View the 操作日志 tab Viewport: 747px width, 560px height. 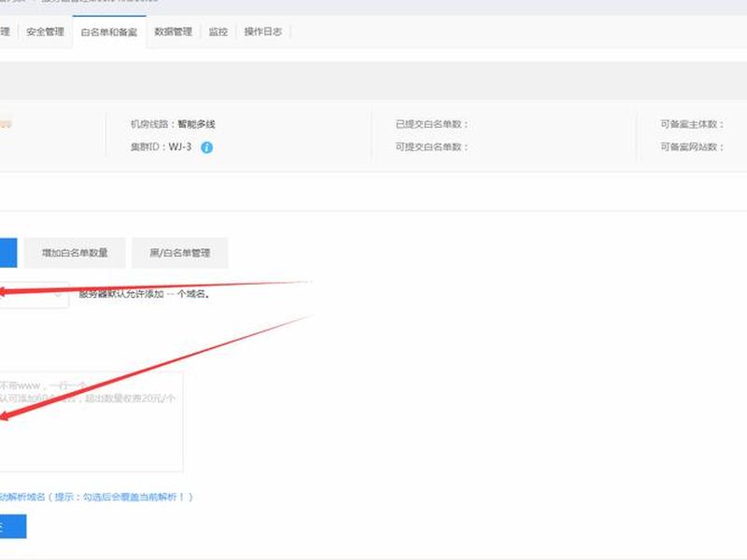263,32
